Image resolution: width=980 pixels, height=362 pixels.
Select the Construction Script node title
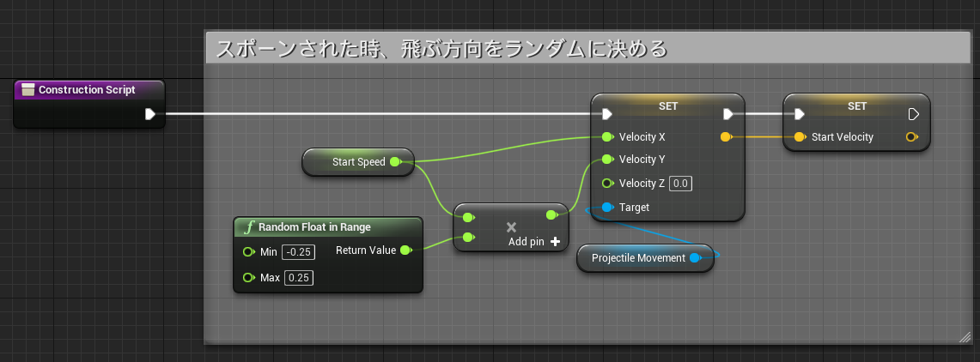click(87, 90)
